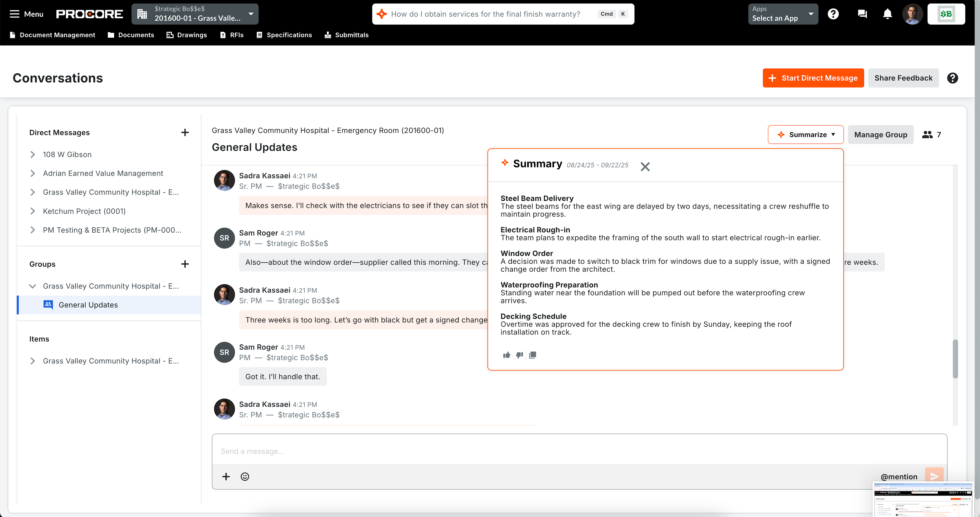View group members count icon
Screen dimensions: 980x517
(928, 135)
